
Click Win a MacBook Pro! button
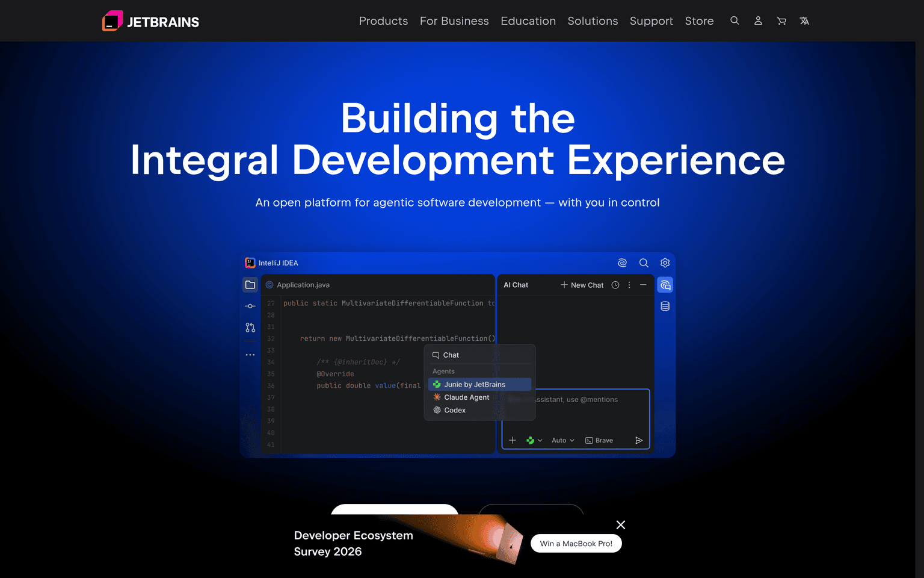(576, 544)
